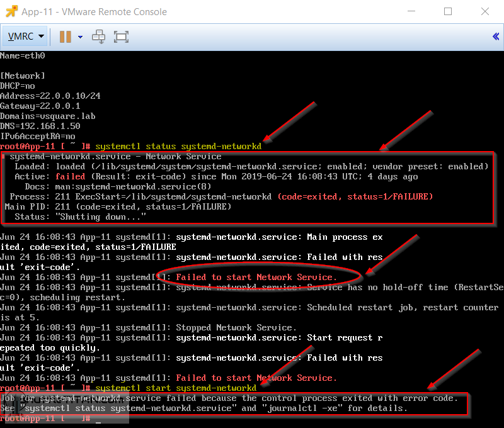Collapse the toolbar with the double-chevron icon
This screenshot has width=504, height=428.
click(x=495, y=37)
